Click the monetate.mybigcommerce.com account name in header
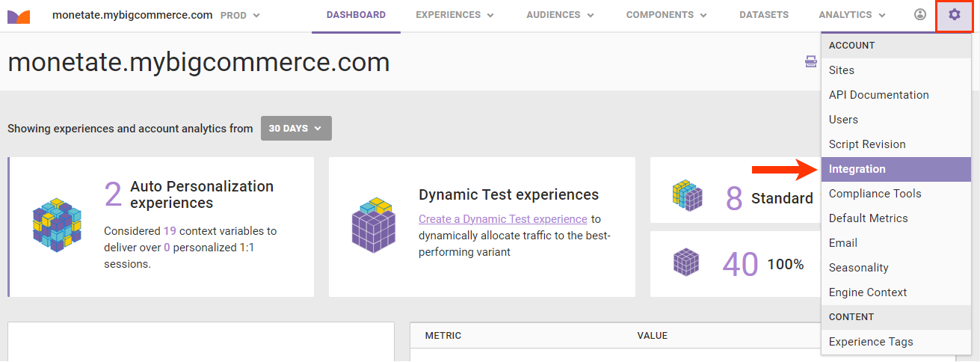980x362 pixels. point(132,15)
